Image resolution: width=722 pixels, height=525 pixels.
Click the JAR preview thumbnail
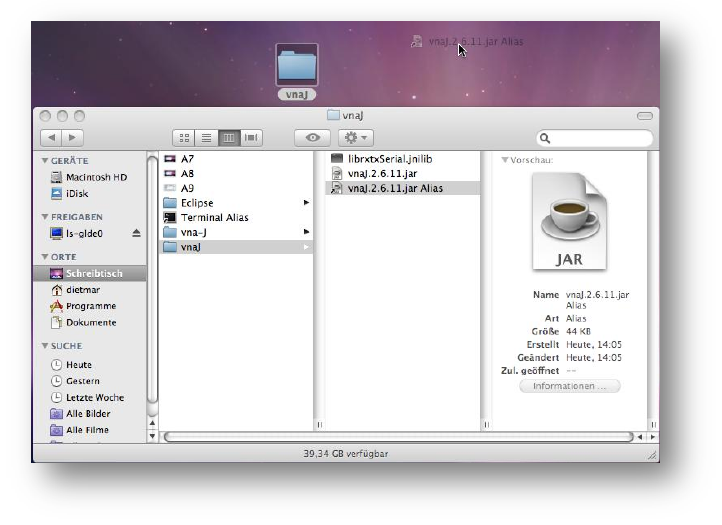click(570, 222)
